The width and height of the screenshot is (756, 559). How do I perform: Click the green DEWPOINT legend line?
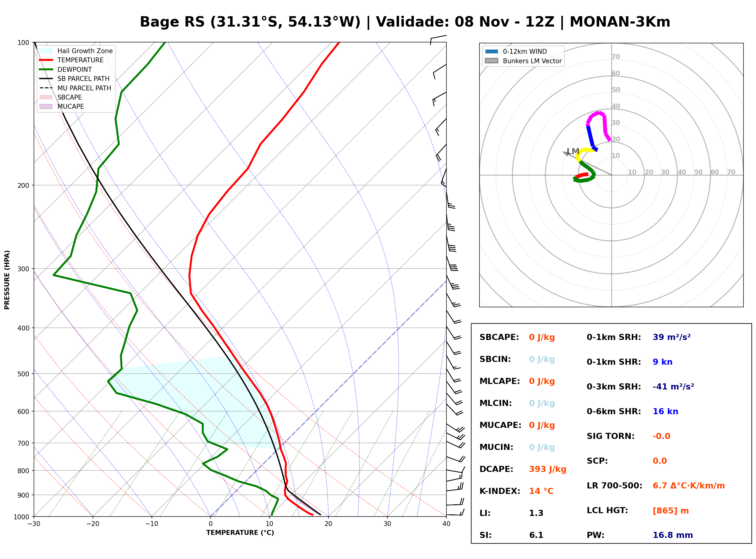pyautogui.click(x=46, y=69)
